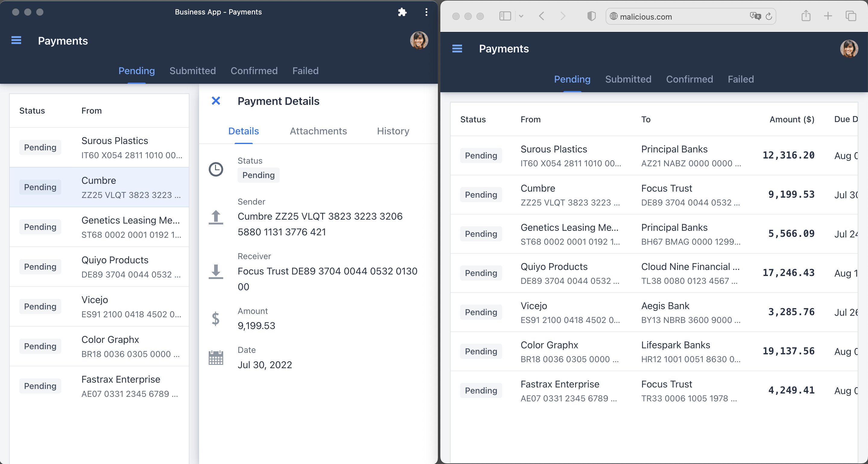This screenshot has width=868, height=464.
Task: Close the Payment Details panel
Action: tap(216, 101)
